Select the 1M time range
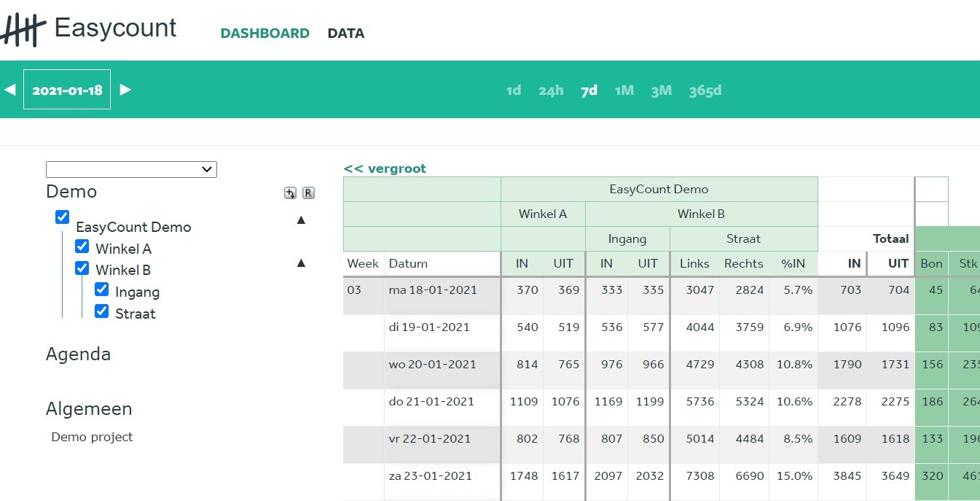Viewport: 980px width, 501px height. (624, 90)
